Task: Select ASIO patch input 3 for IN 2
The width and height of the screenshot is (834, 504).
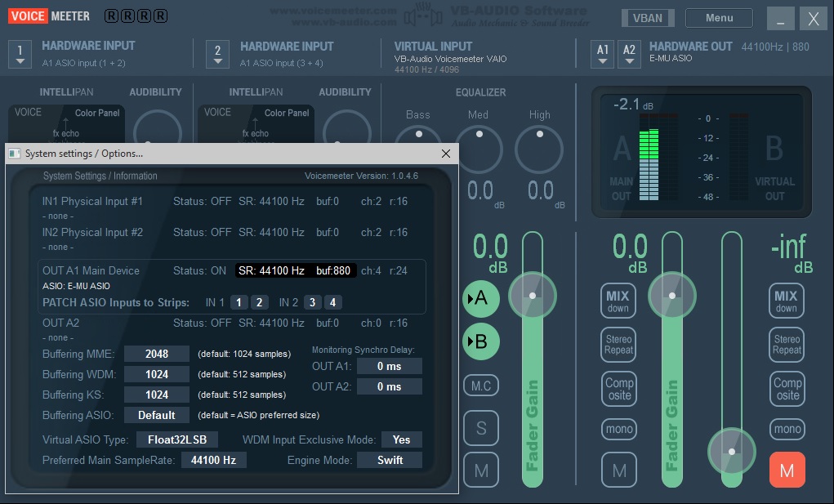Action: pyautogui.click(x=312, y=302)
